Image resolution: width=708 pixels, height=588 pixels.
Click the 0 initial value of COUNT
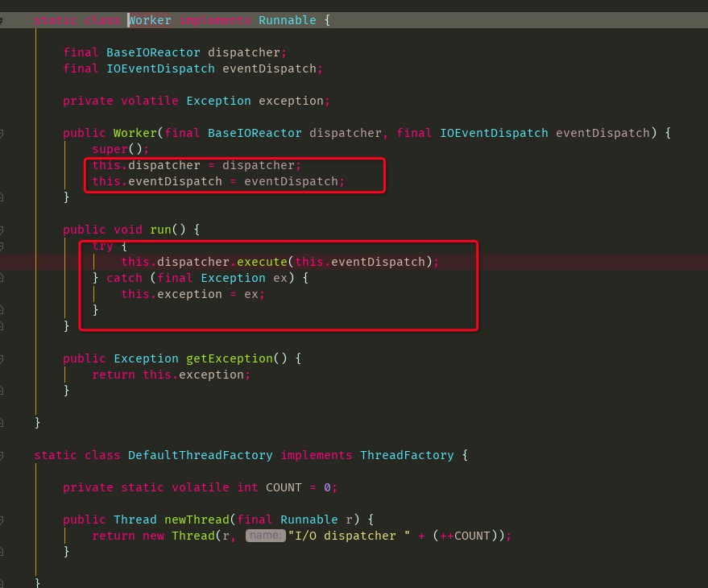coord(327,488)
